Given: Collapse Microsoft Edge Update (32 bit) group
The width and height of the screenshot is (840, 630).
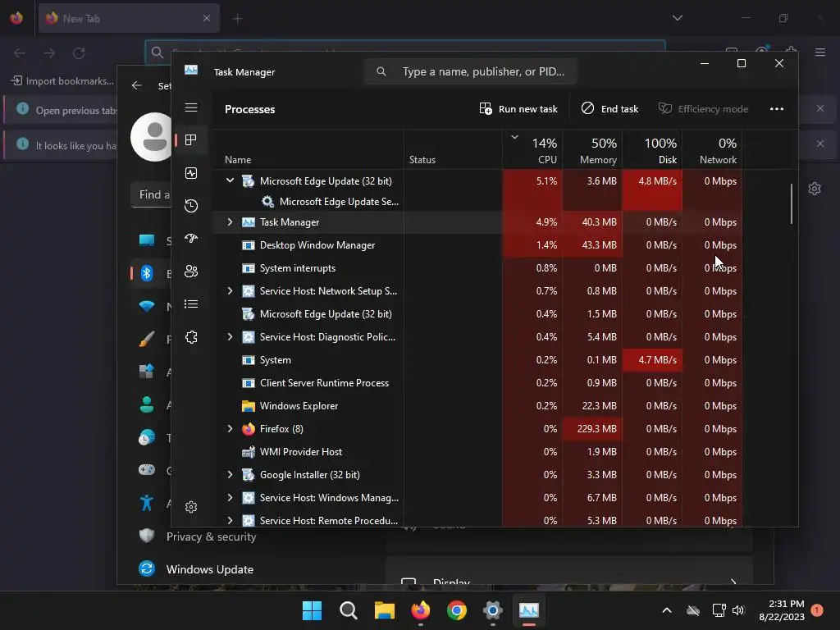Looking at the screenshot, I should click(230, 180).
